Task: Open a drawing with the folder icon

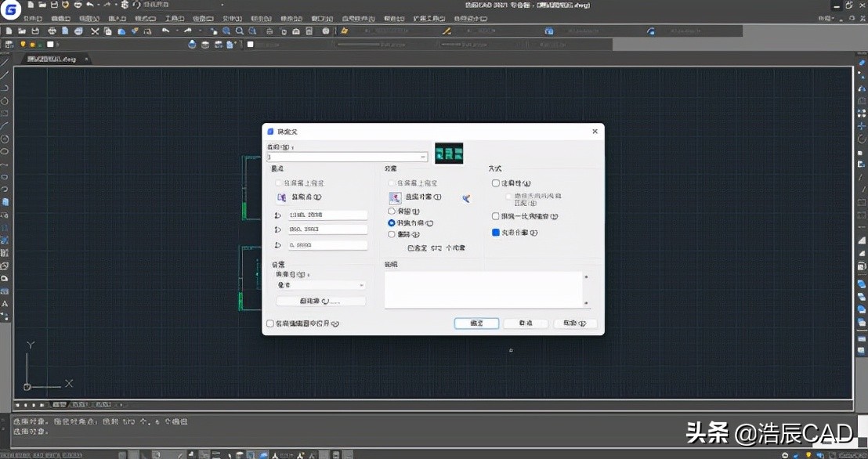Action: (x=24, y=31)
